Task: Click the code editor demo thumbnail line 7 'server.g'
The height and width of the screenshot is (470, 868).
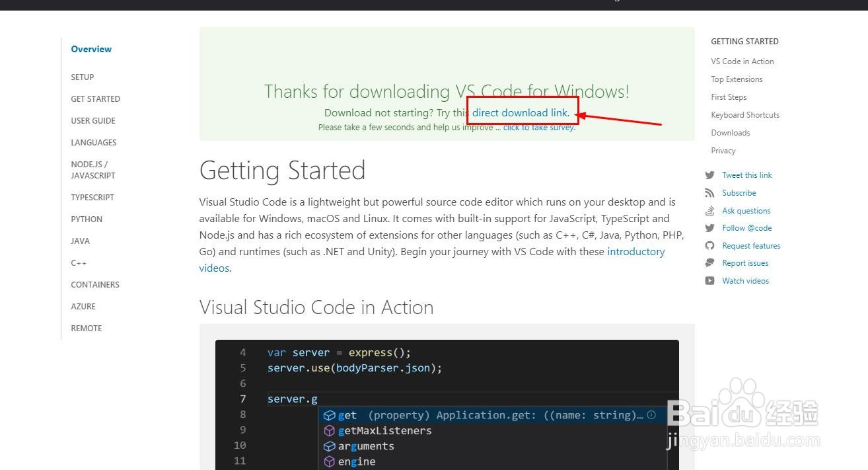Action: click(293, 399)
